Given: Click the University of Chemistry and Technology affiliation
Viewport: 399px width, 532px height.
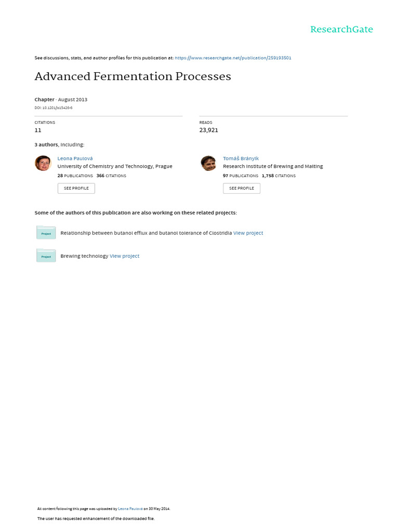Looking at the screenshot, I should pos(115,166).
